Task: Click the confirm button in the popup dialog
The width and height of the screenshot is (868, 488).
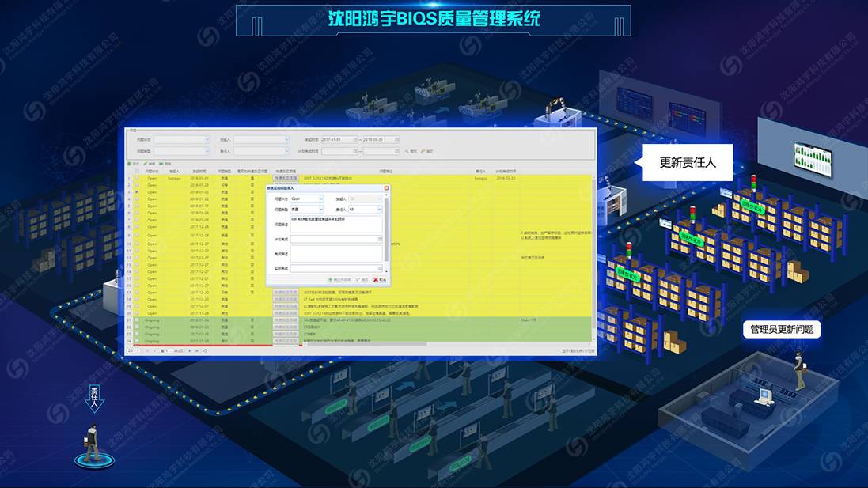Action: pos(360,279)
